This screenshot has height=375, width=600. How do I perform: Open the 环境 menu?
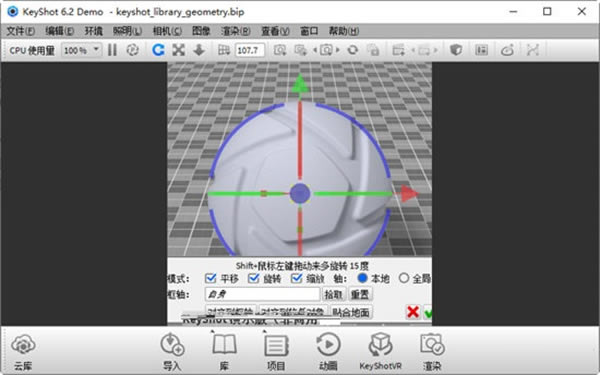[93, 31]
